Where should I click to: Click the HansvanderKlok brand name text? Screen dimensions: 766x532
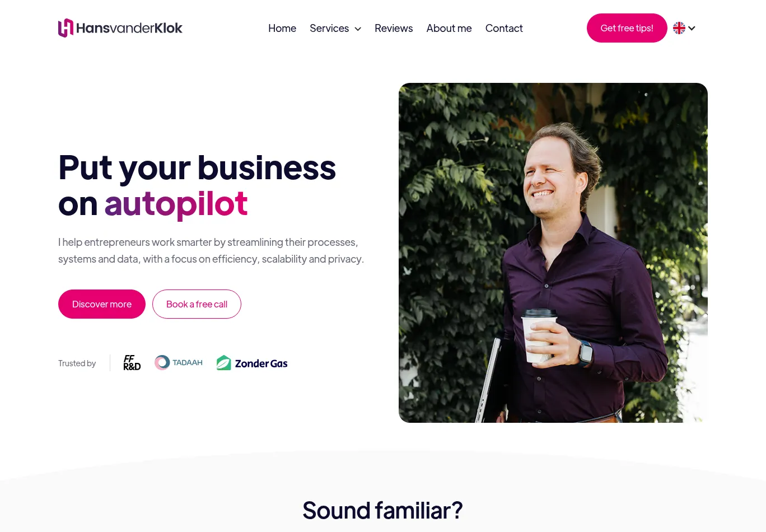point(129,28)
